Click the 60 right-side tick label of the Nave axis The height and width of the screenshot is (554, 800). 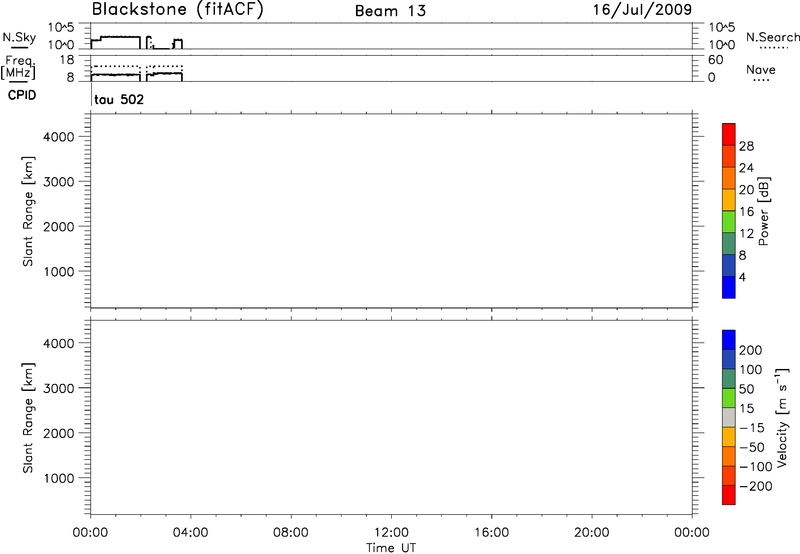pos(716,60)
